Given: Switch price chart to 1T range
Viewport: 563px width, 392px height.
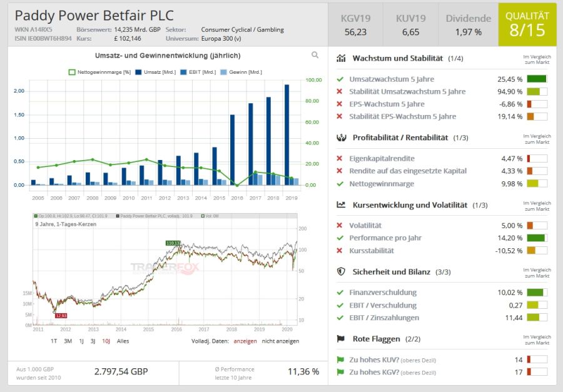Looking at the screenshot, I should click(54, 341).
